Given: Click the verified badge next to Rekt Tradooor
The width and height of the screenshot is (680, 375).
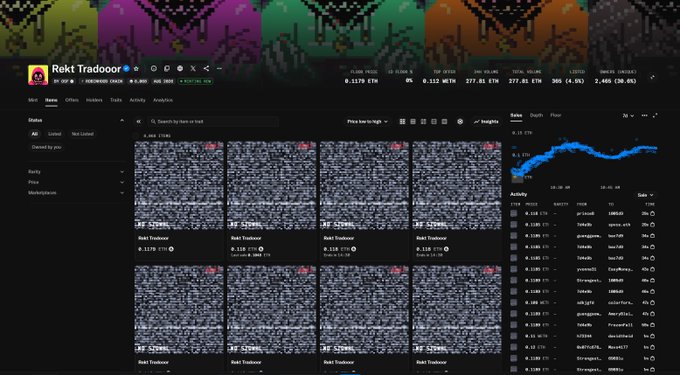Looking at the screenshot, I should point(126,68).
